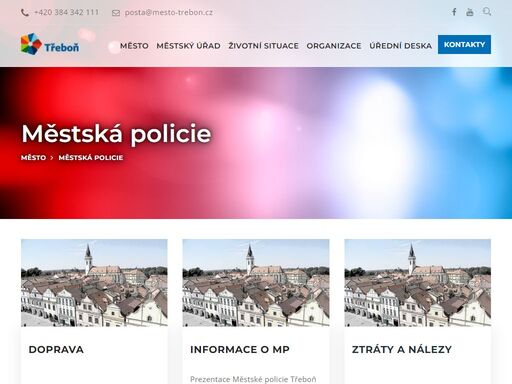Click the INFORMACE O MP card photo
Screen dimensions: 512x384
256,283
